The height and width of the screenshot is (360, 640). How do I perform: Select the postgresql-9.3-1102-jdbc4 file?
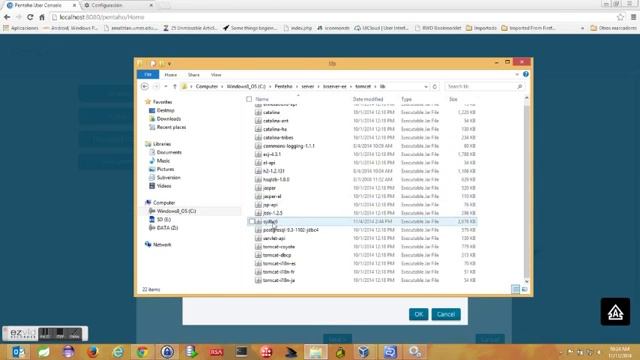pos(291,230)
